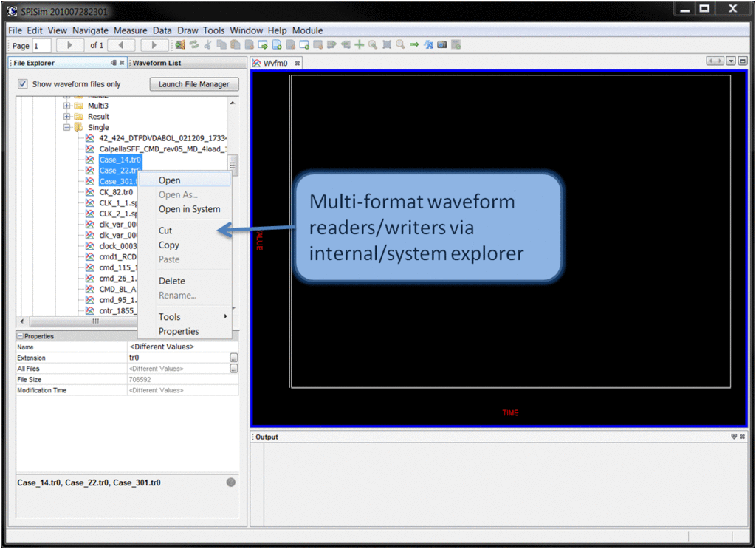
Task: Collapse the Properties section toggle
Action: tap(20, 336)
